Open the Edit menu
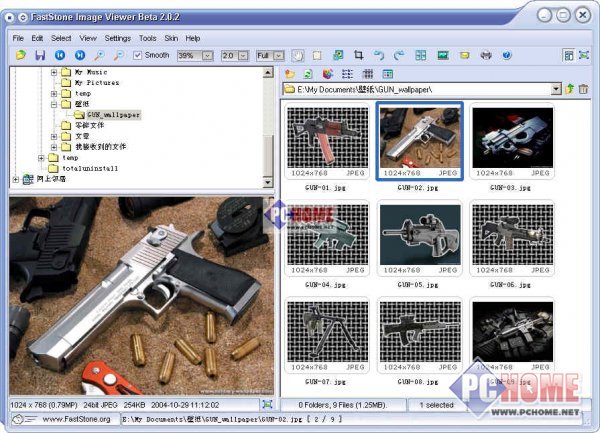 37,38
